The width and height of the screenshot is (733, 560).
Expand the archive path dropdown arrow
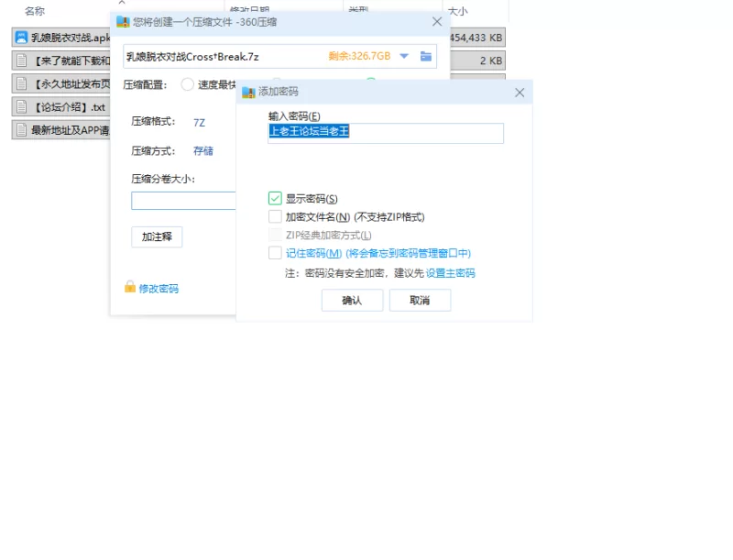(x=404, y=57)
